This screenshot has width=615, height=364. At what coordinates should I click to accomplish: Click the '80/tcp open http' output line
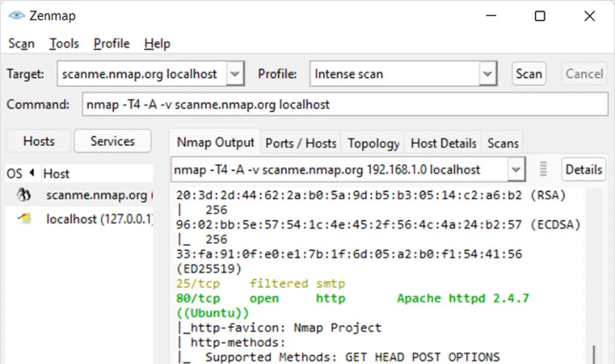point(353,298)
